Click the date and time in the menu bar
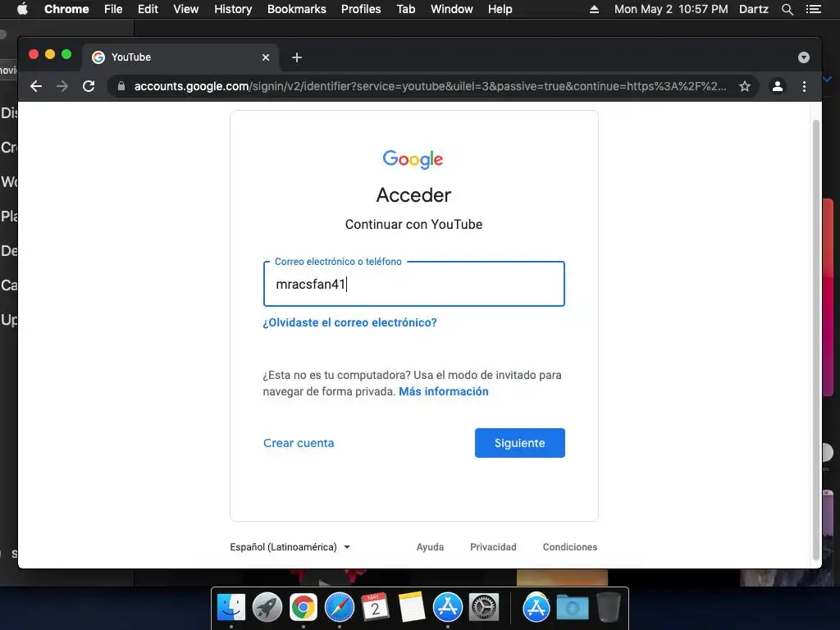Viewport: 840px width, 630px height. click(x=671, y=9)
